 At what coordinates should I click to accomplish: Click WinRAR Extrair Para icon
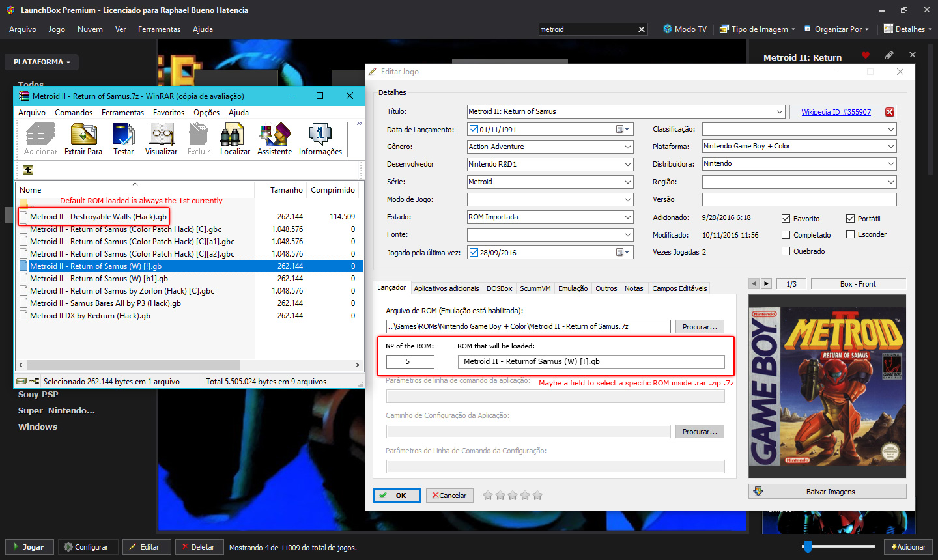tap(83, 139)
